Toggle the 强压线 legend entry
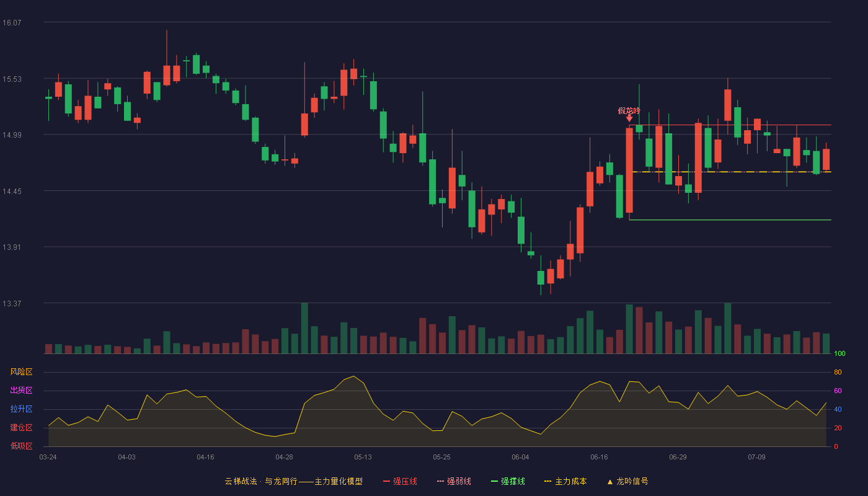The image size is (868, 496). pyautogui.click(x=400, y=481)
